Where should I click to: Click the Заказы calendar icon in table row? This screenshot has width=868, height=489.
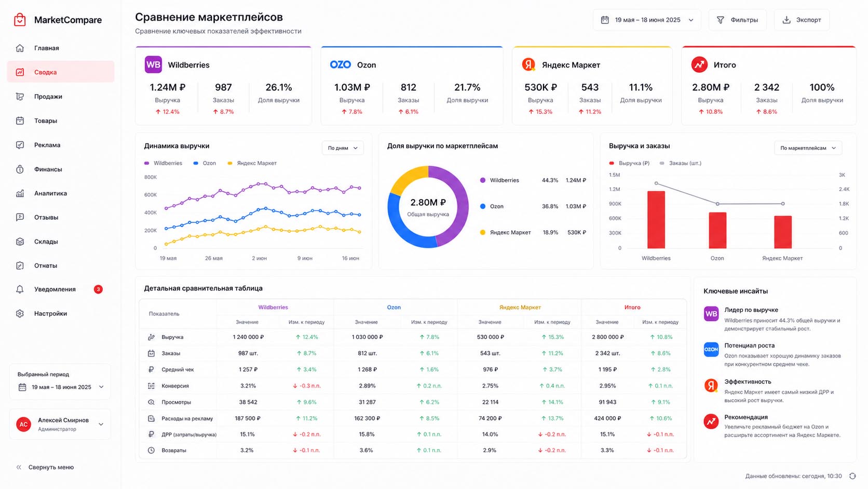[x=151, y=353]
